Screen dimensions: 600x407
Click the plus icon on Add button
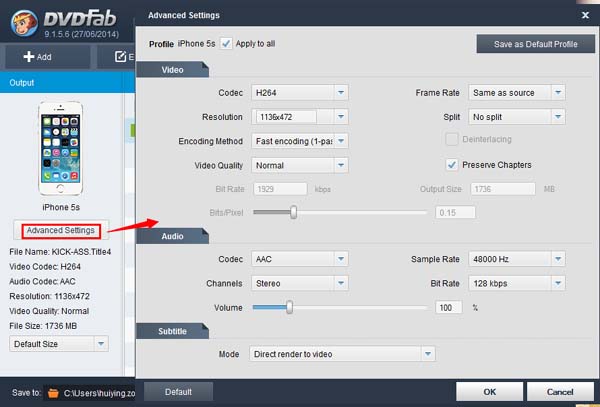29,57
